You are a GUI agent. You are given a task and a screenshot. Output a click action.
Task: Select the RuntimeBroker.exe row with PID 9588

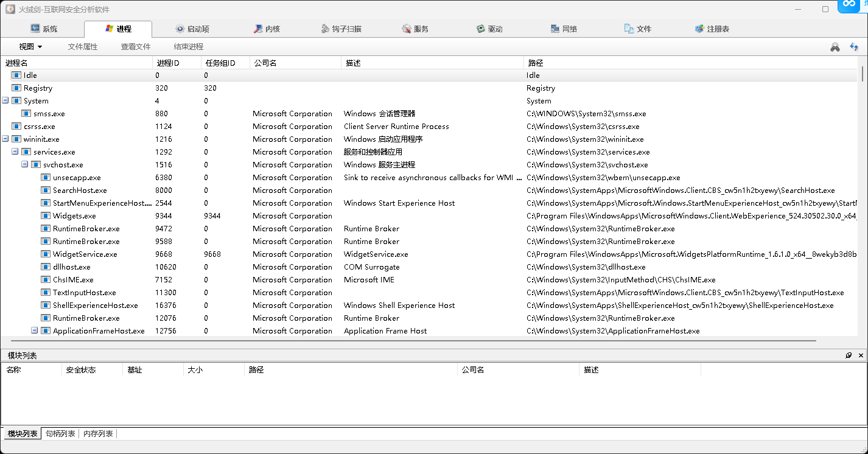[x=429, y=242]
